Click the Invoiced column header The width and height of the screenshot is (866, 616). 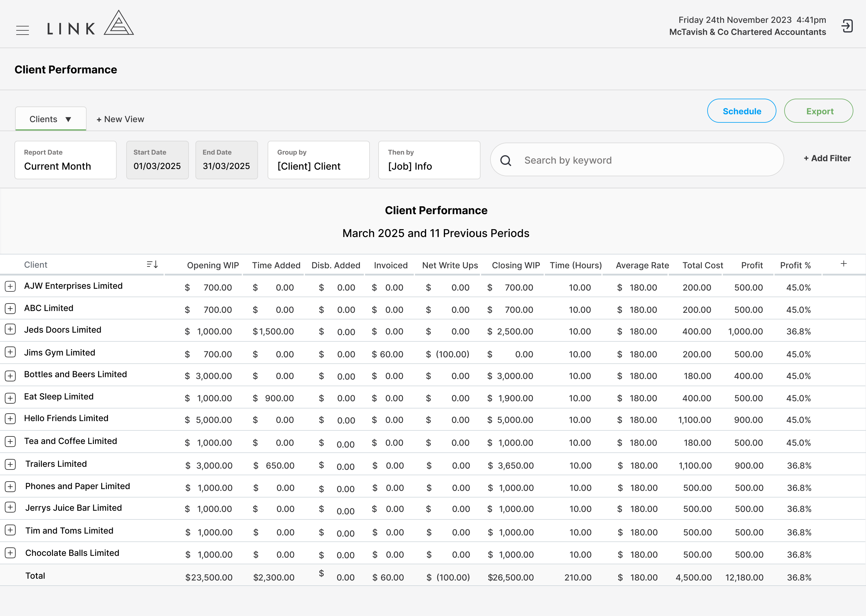391,265
